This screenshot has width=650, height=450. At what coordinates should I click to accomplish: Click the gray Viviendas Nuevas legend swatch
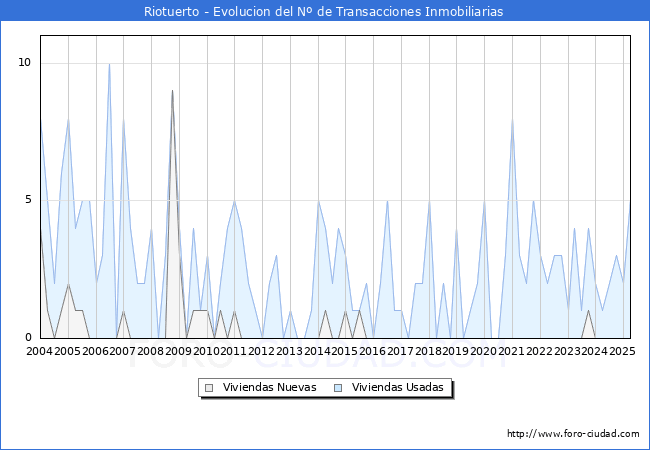click(209, 388)
